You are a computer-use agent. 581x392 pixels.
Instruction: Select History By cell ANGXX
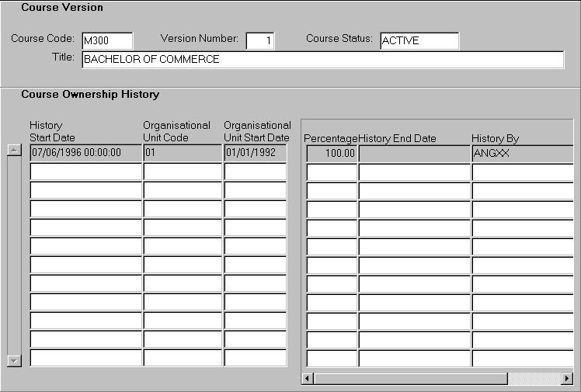click(x=522, y=153)
